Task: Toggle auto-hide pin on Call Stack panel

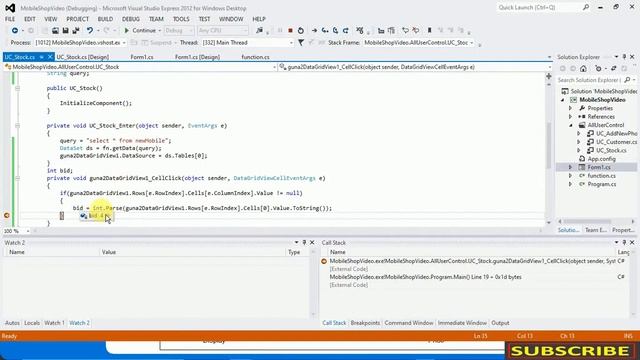Action: tap(624, 242)
